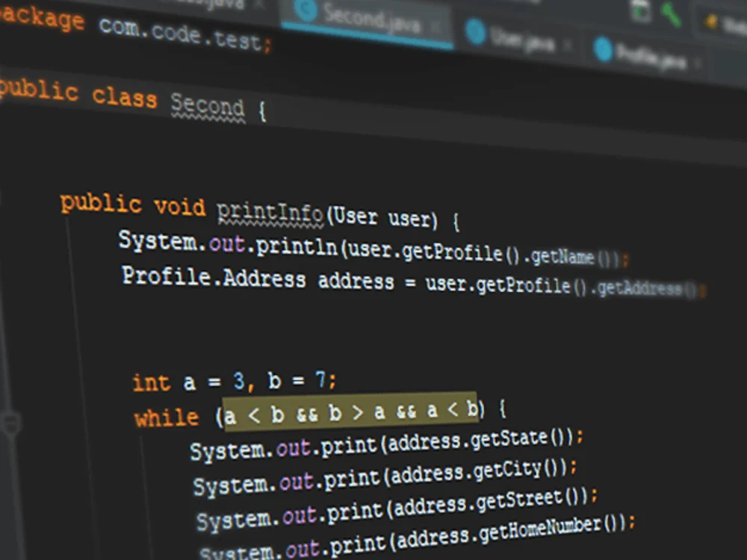Click the highlighted while-loop condition
The image size is (747, 560).
tap(350, 412)
